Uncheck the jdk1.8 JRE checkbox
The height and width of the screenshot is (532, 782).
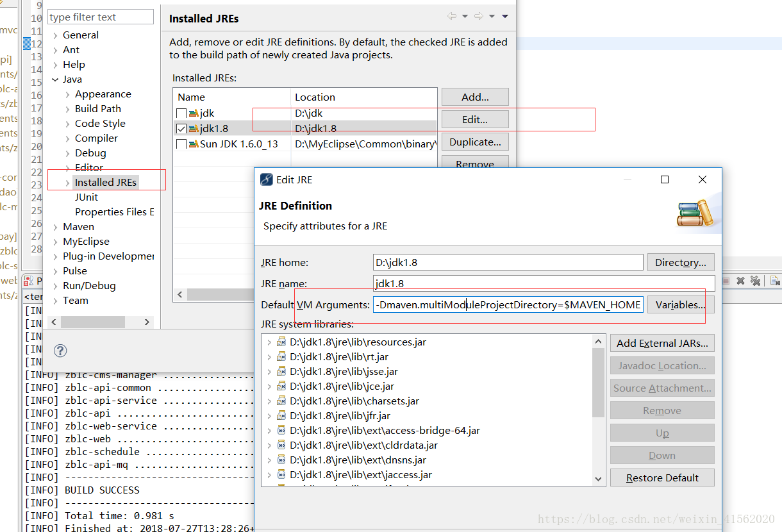pos(181,129)
